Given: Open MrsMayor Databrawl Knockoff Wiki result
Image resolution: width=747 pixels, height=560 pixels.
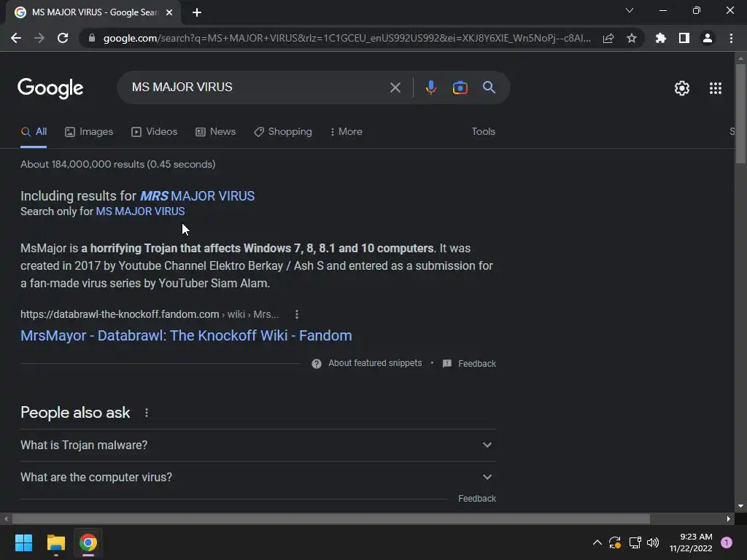Looking at the screenshot, I should [186, 335].
